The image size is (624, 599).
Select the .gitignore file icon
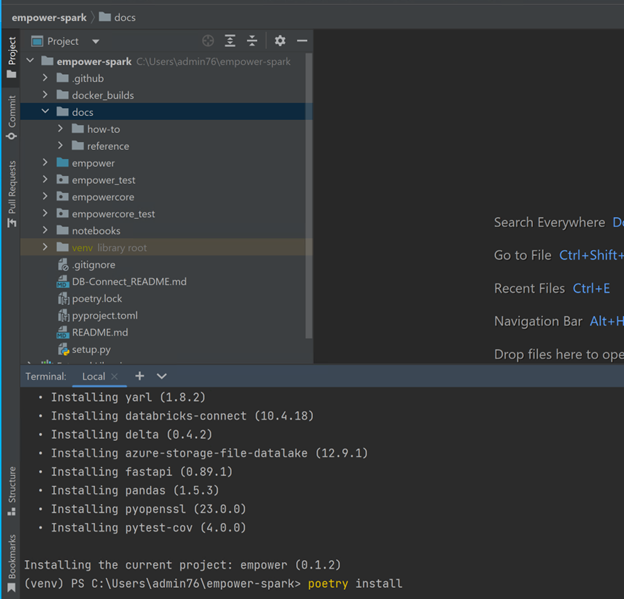pos(63,264)
